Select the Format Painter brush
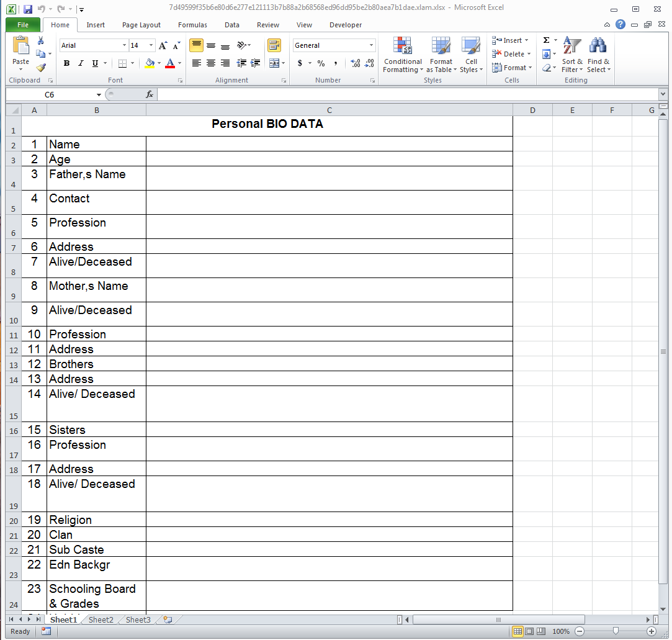The image size is (672, 640). (41, 67)
